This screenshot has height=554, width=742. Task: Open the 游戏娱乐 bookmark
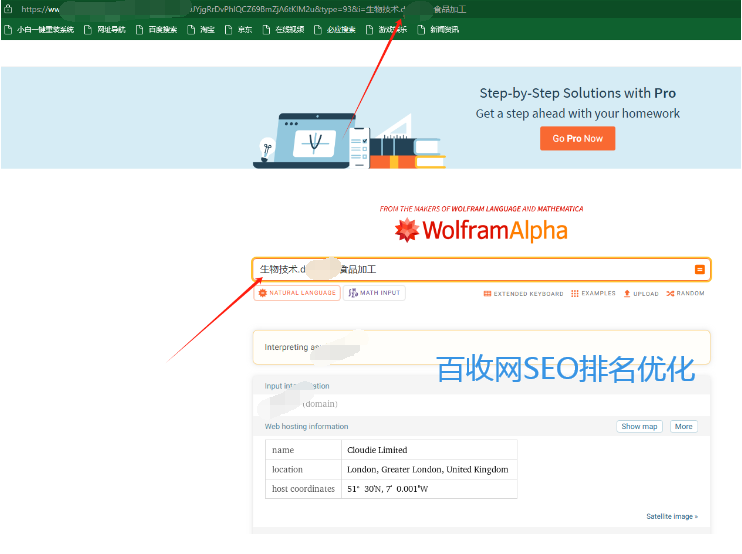coord(386,30)
